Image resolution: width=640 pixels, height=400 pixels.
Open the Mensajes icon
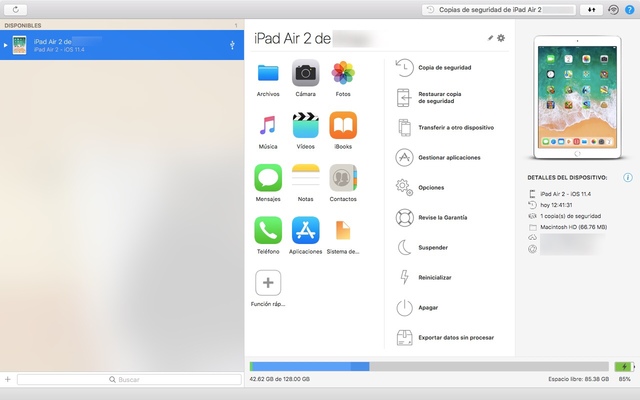tap(268, 178)
